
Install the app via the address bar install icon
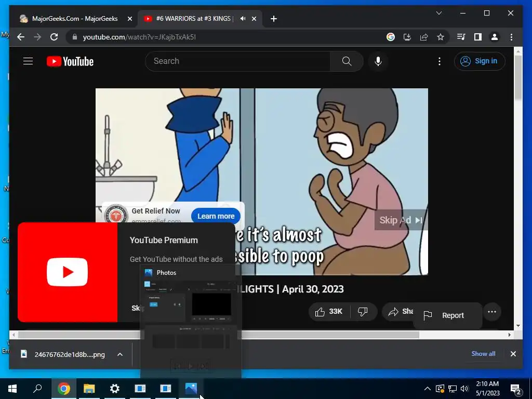407,37
